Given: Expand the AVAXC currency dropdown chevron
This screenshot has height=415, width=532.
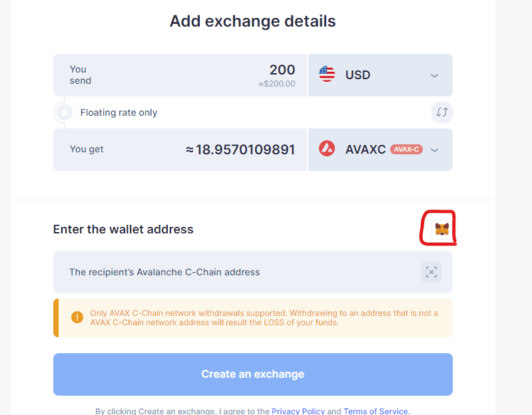Looking at the screenshot, I should [x=434, y=150].
